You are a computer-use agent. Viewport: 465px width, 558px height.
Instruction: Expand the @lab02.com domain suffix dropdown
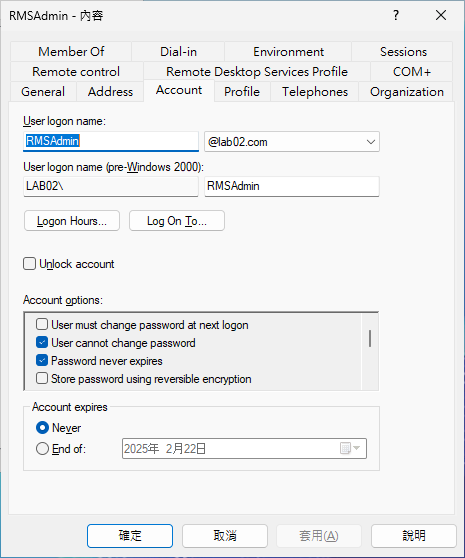click(x=371, y=142)
